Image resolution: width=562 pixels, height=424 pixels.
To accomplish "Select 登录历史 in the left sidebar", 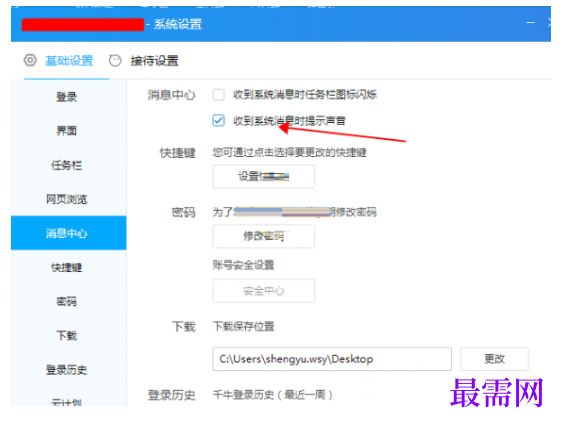I will click(x=67, y=370).
